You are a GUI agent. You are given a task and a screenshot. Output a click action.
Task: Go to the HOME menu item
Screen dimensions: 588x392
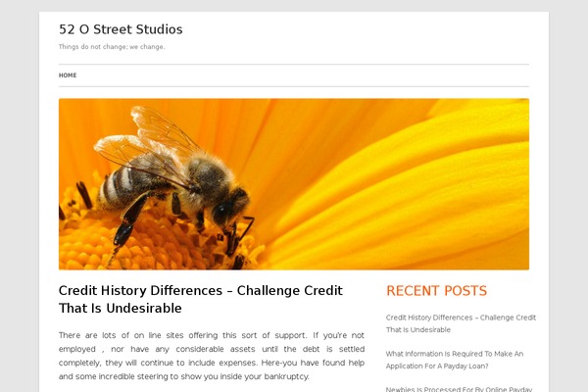(68, 75)
